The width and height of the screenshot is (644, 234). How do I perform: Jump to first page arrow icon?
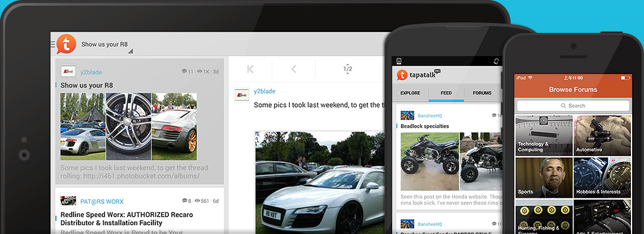tap(250, 69)
